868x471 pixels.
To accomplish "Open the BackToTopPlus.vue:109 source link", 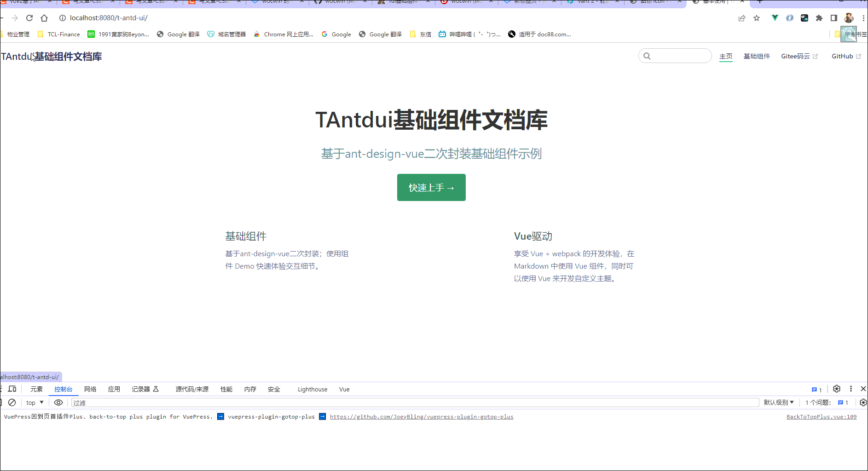I will click(821, 417).
